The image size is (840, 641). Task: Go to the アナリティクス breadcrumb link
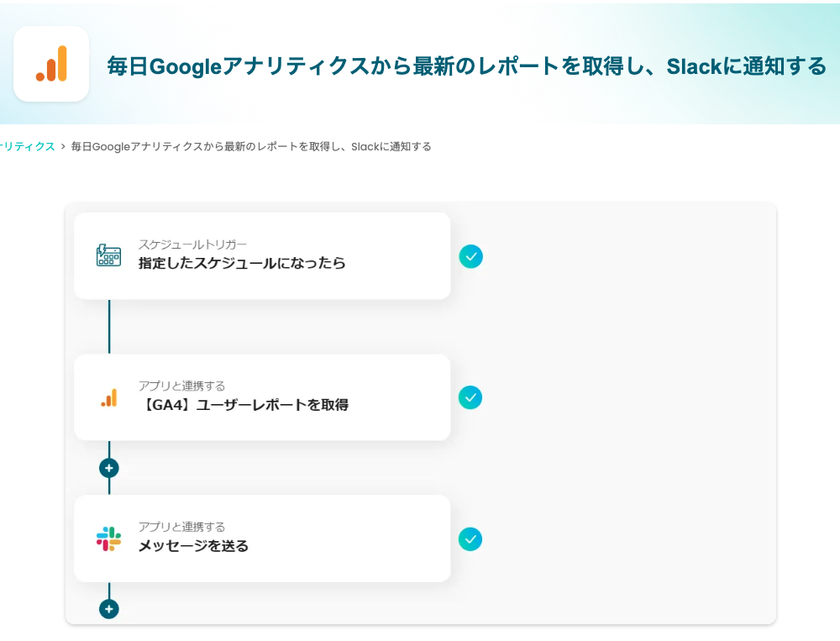pos(27,146)
